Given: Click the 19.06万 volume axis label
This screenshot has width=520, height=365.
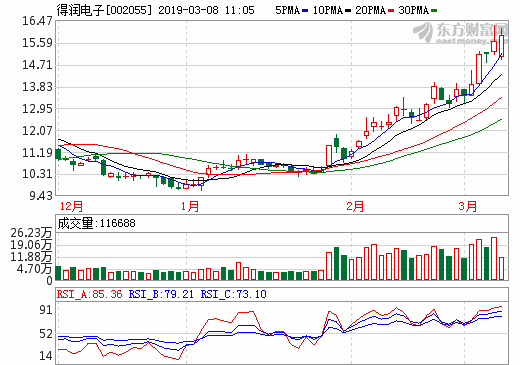Looking at the screenshot, I should click(x=31, y=245).
